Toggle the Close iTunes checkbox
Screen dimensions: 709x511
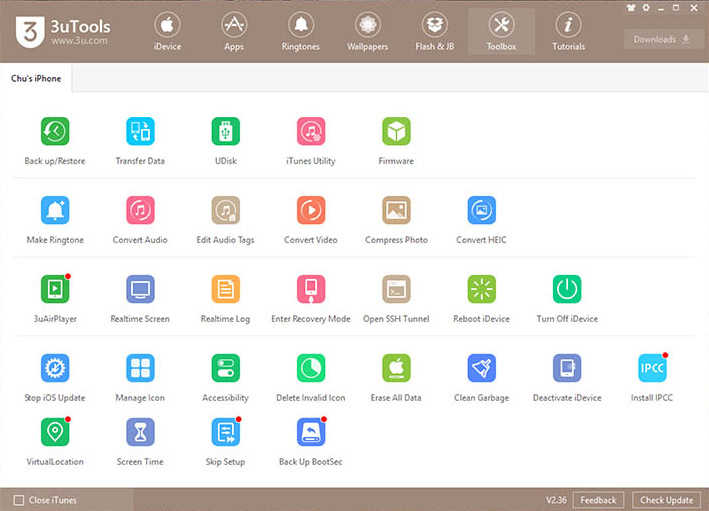click(19, 500)
